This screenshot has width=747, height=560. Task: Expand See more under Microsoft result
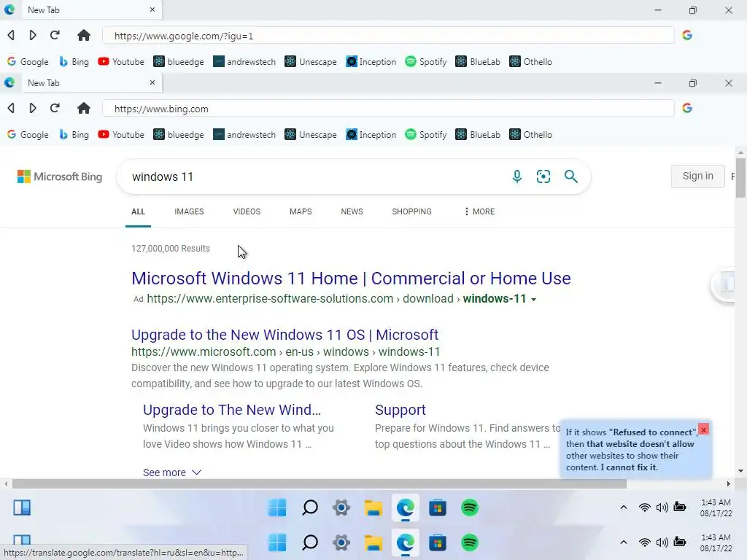[172, 472]
